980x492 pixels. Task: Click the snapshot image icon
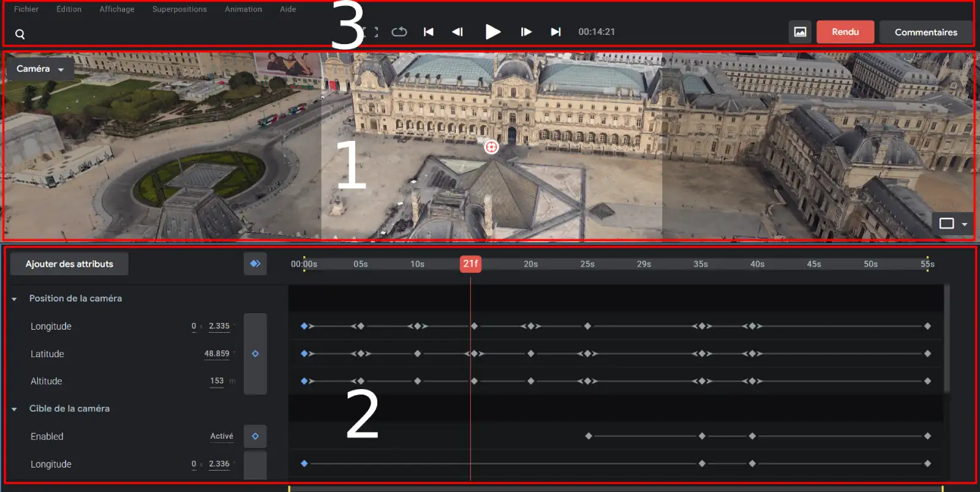click(800, 32)
